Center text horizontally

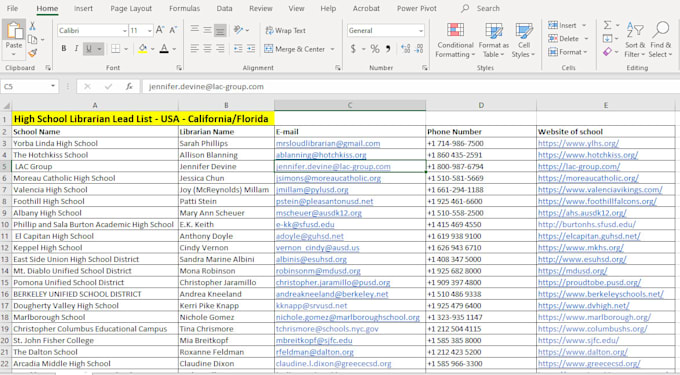click(x=207, y=49)
